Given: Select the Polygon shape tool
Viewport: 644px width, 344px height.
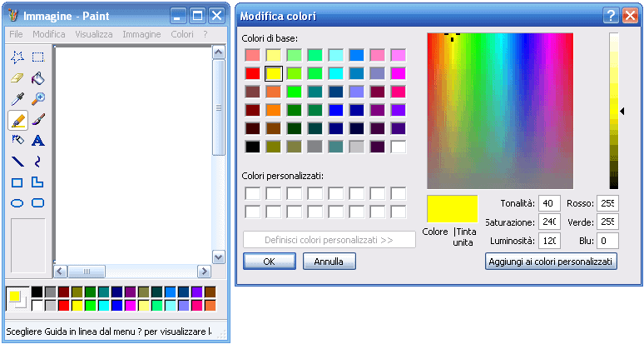Looking at the screenshot, I should 37,182.
